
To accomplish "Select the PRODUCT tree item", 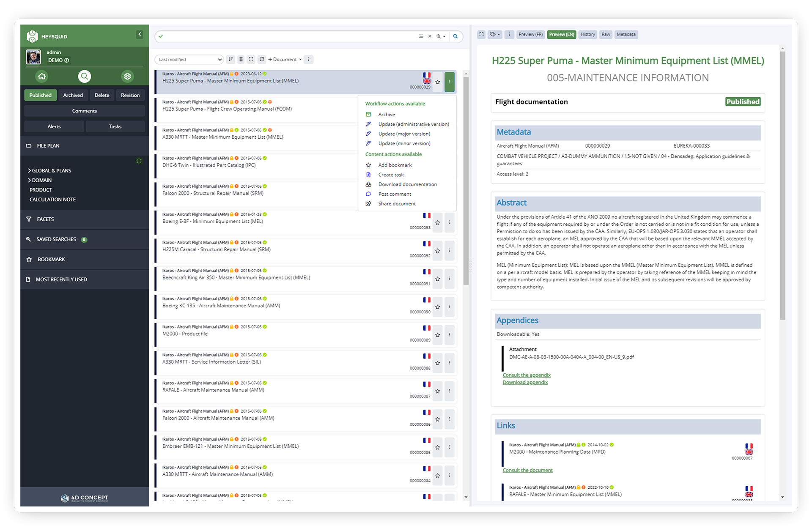I will pyautogui.click(x=41, y=190).
